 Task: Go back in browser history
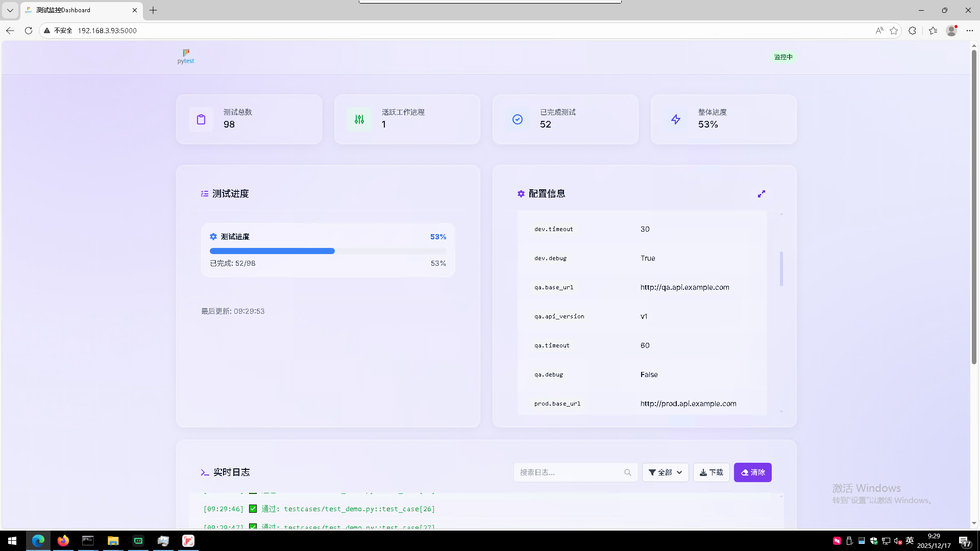coord(10,31)
